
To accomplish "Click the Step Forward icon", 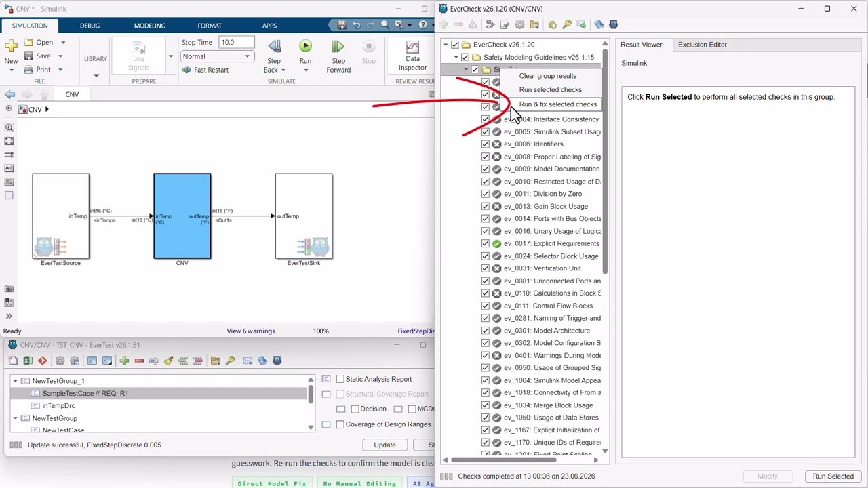I will (338, 46).
